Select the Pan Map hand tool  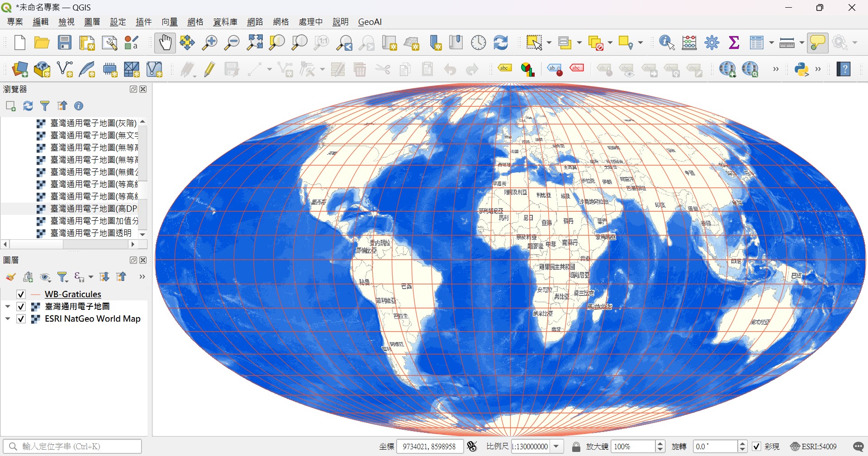tap(165, 43)
